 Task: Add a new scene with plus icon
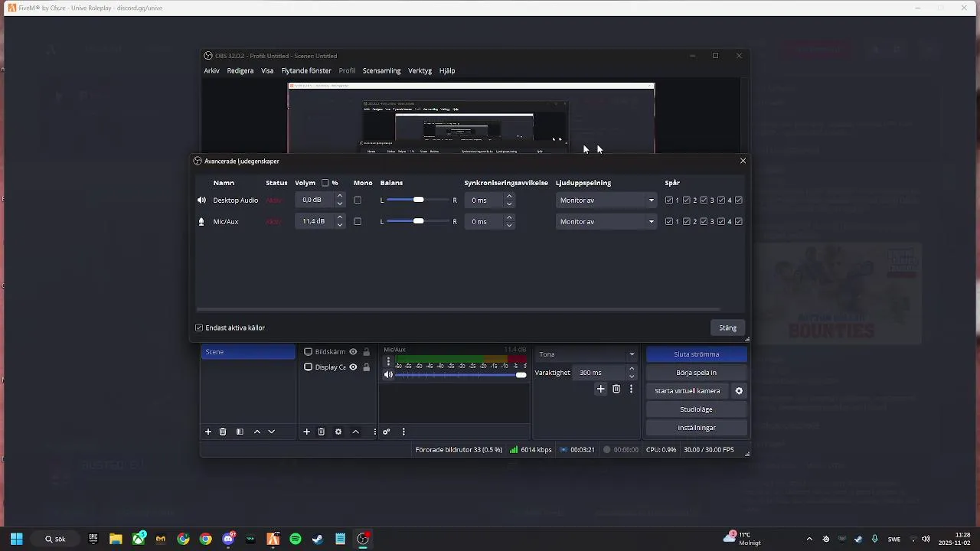pyautogui.click(x=208, y=432)
